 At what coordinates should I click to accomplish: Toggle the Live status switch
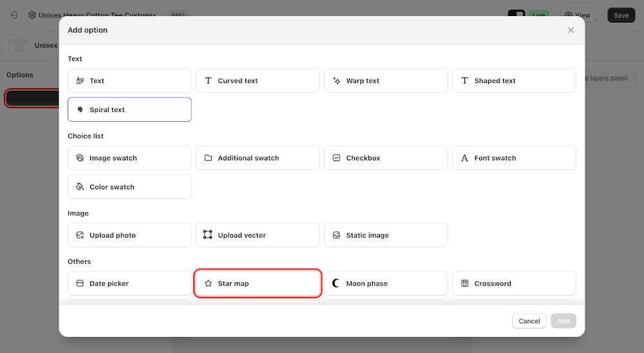coord(516,15)
